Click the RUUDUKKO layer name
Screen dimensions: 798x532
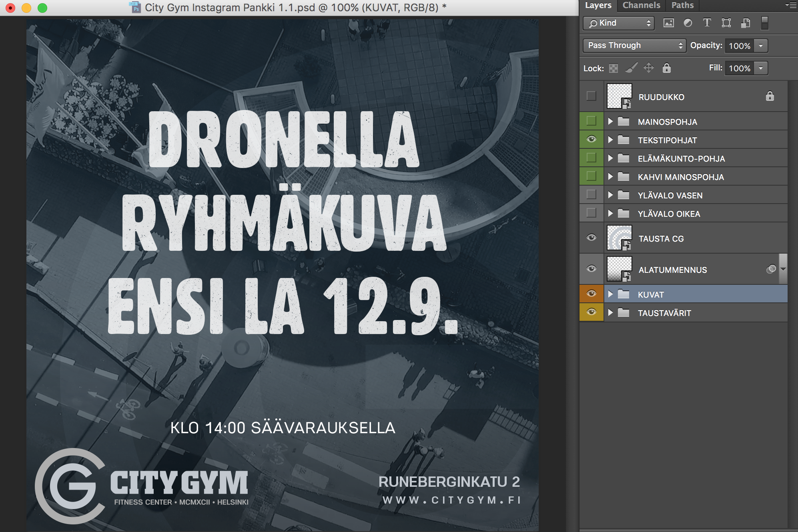point(662,97)
